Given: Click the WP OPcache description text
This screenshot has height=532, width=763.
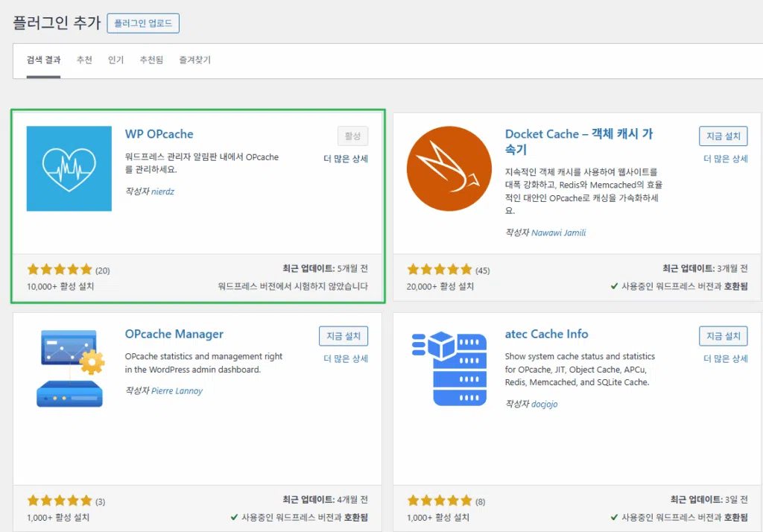Looking at the screenshot, I should coord(202,163).
